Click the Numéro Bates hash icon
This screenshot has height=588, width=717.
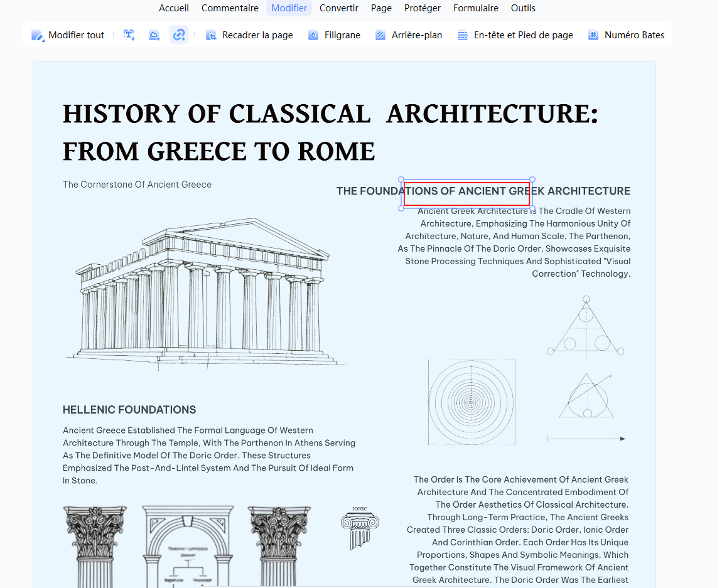coord(593,35)
